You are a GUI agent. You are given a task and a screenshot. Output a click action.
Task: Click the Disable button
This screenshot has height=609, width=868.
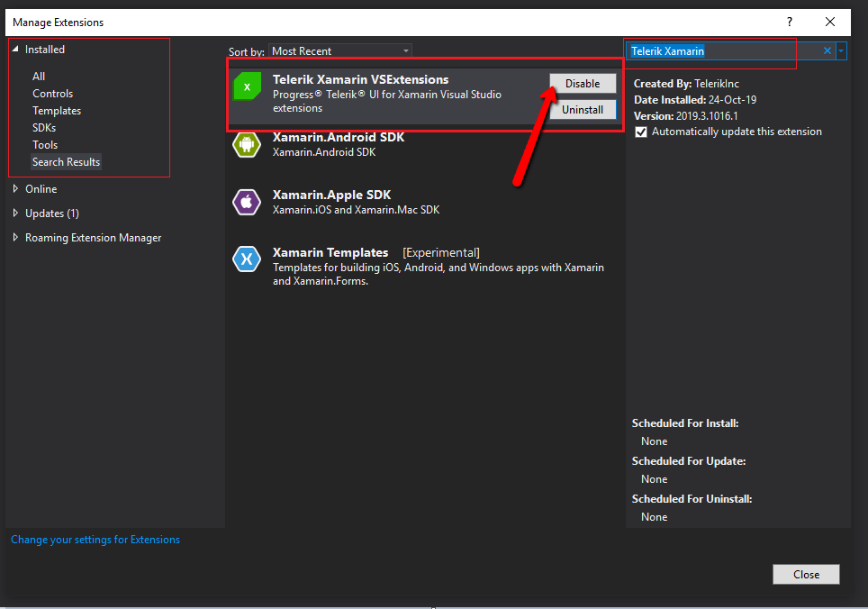pos(583,83)
